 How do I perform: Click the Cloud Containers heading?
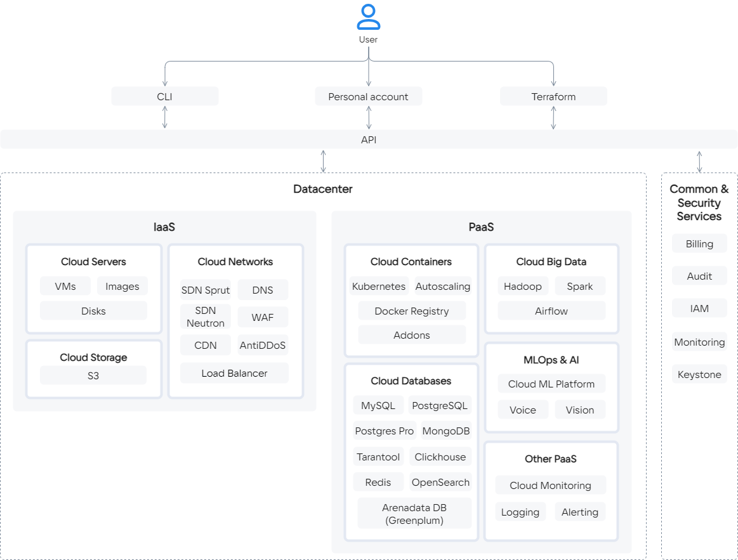[x=411, y=262]
